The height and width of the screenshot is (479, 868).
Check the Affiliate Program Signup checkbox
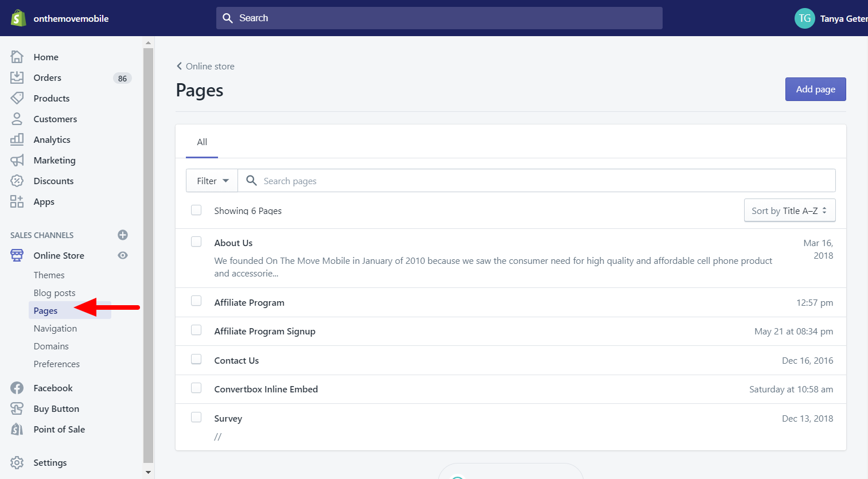click(x=196, y=330)
